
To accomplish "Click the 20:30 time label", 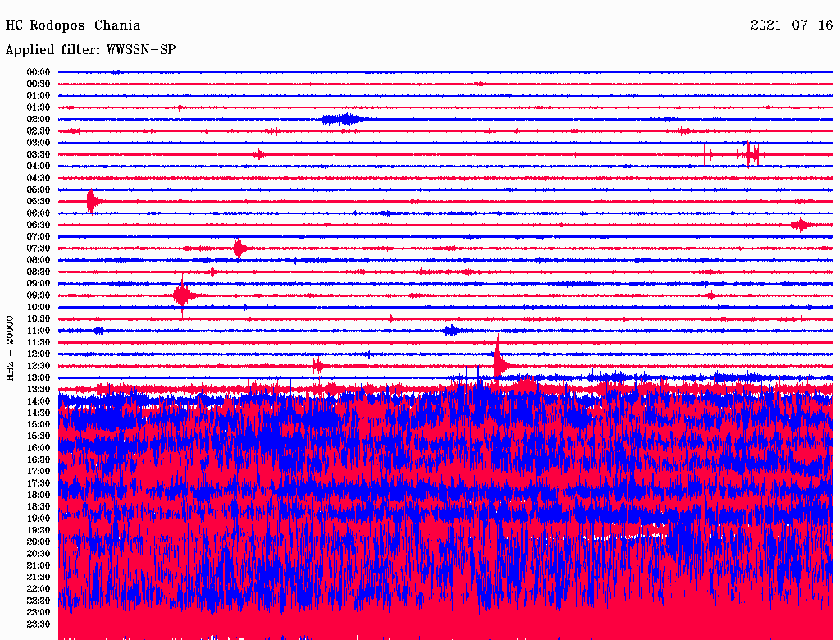I will point(39,554).
